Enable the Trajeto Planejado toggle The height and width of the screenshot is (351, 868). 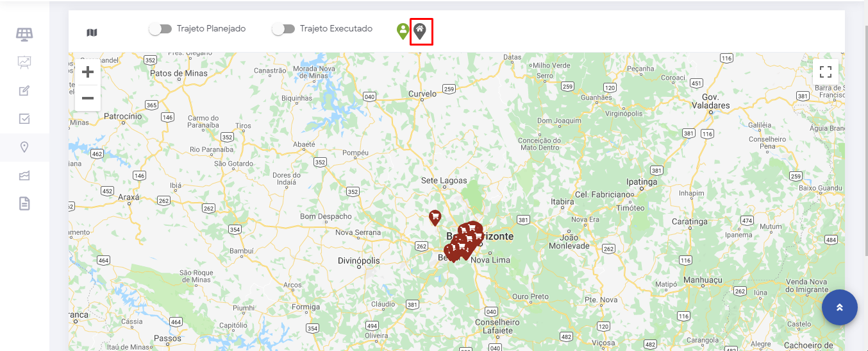coord(160,29)
